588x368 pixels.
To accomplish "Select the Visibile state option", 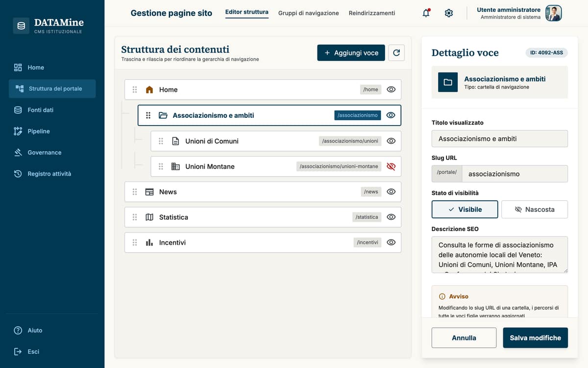I will (x=465, y=210).
